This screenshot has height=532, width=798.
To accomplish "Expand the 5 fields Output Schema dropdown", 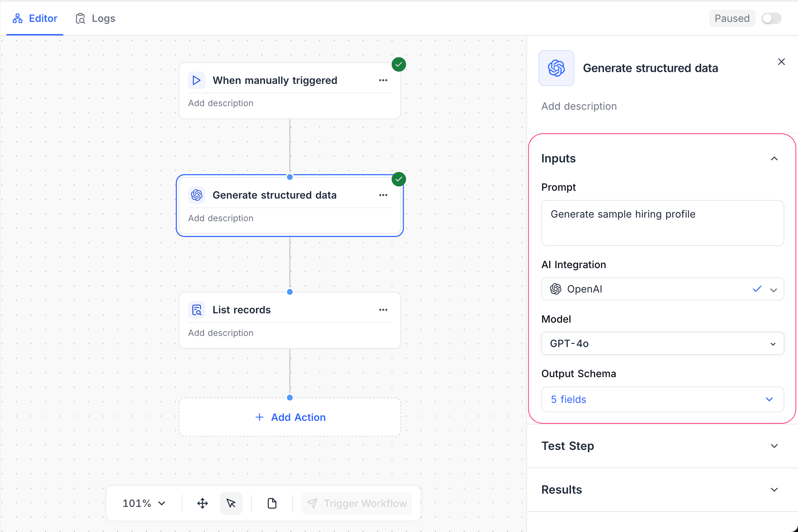I will tap(662, 399).
